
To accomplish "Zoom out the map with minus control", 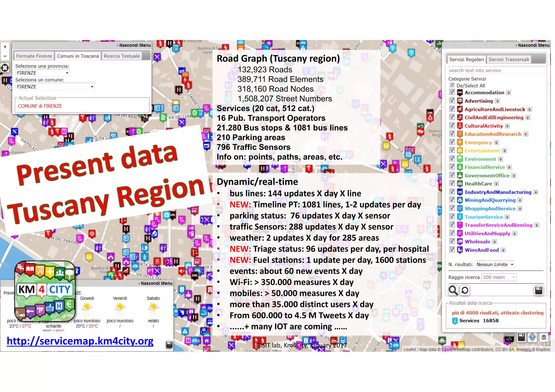I will coord(5,56).
